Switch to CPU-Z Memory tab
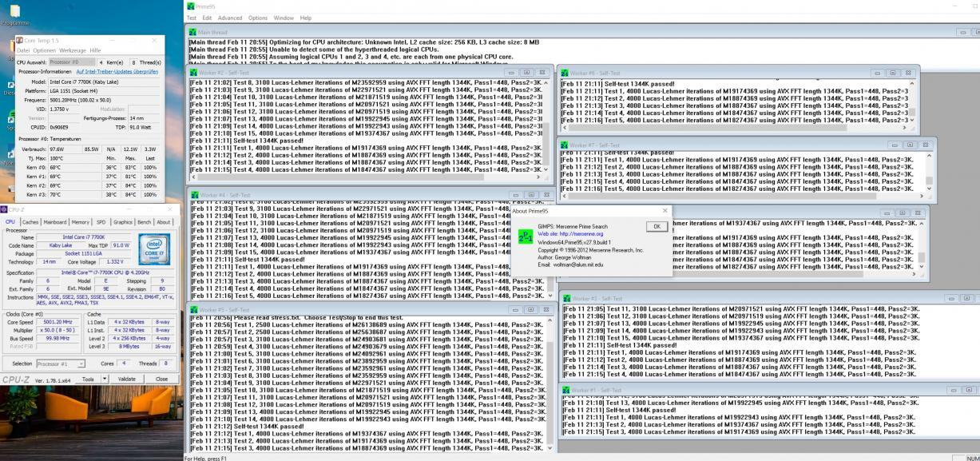Image resolution: width=980 pixels, height=461 pixels. click(x=81, y=222)
